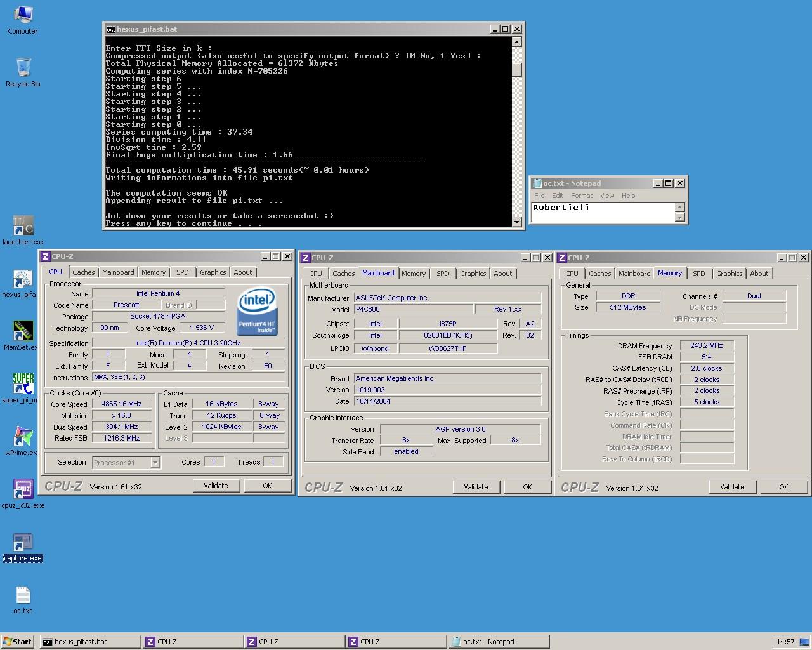Click console icon in hexus_pifast.bat title bar
The image size is (812, 650).
click(x=110, y=29)
